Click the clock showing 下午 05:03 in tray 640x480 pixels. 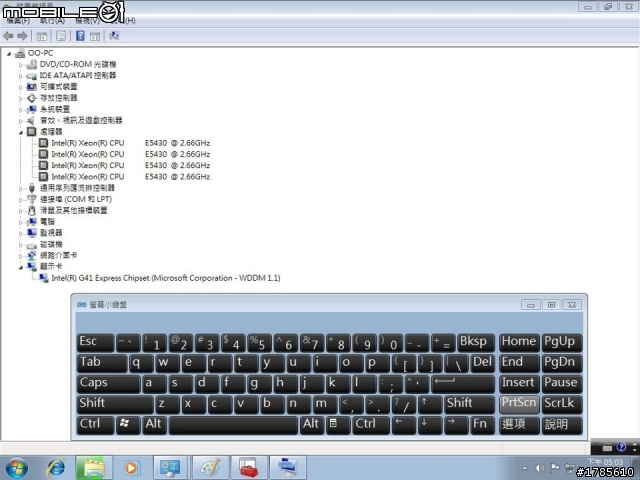(605, 462)
